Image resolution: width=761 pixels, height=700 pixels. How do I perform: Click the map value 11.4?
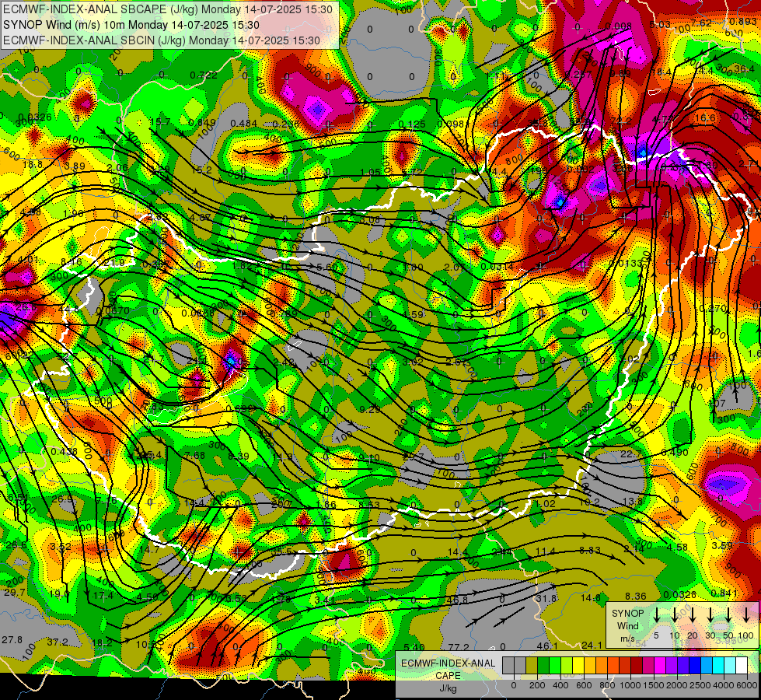click(546, 551)
